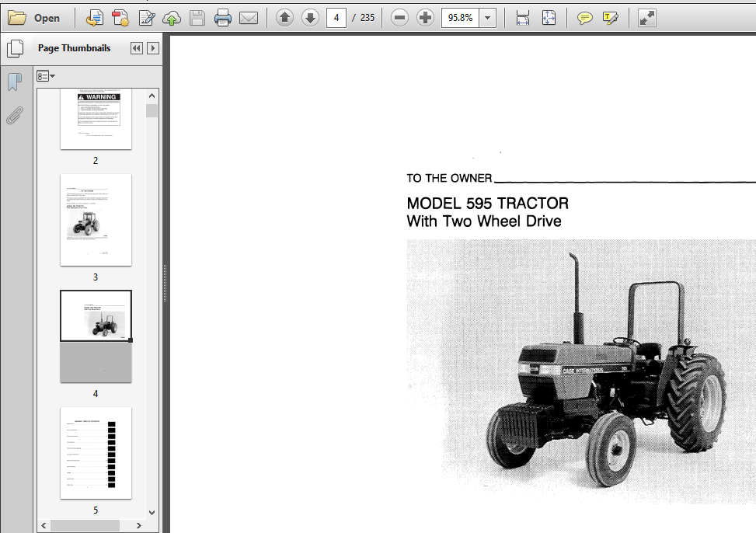Click the 'TO THE OWNER' text
The width and height of the screenshot is (756, 533).
449,179
